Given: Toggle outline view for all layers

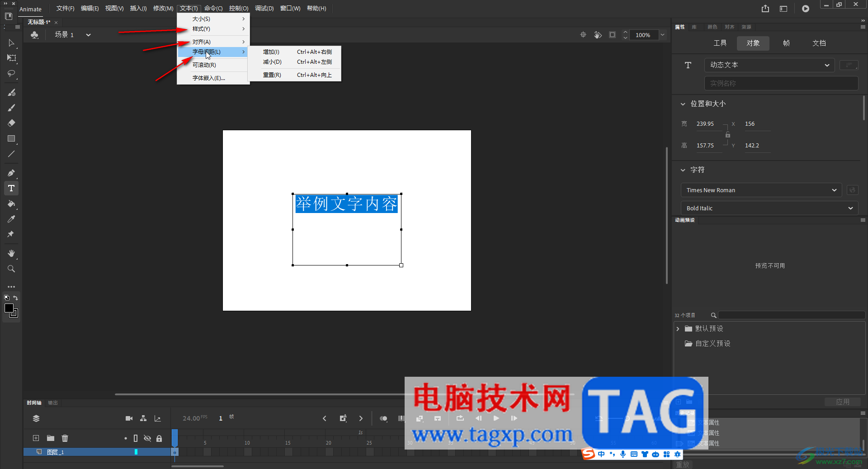Looking at the screenshot, I should [136, 438].
